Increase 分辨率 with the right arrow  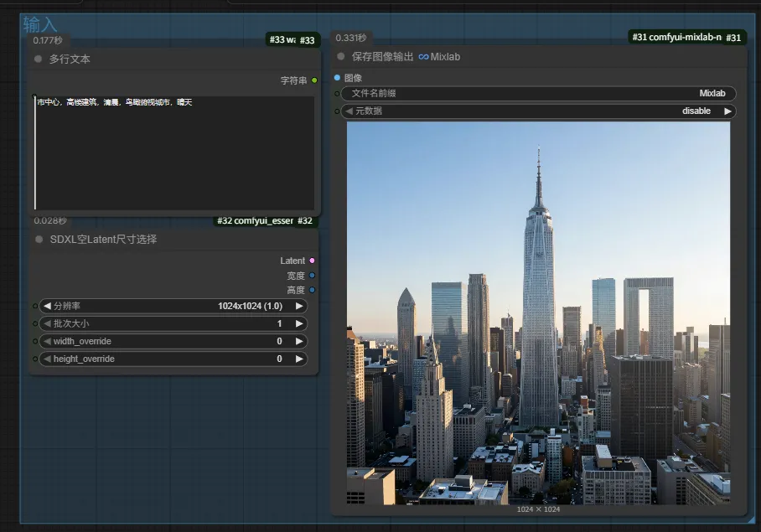point(299,306)
